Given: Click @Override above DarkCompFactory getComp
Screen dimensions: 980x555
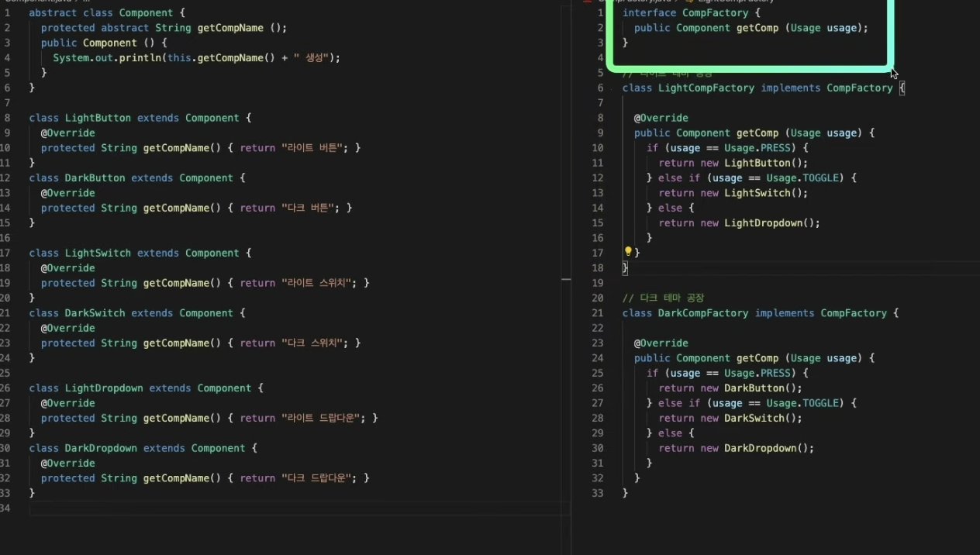Looking at the screenshot, I should coord(661,343).
